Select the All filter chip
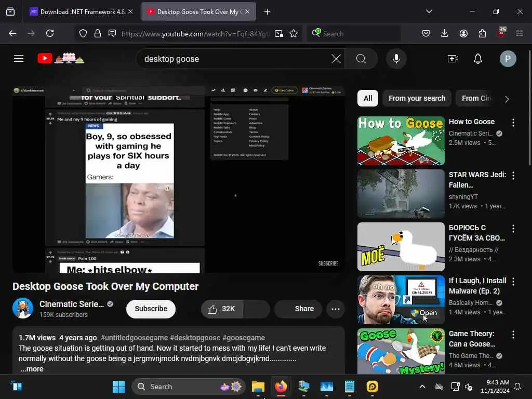This screenshot has width=532, height=399. tap(368, 98)
